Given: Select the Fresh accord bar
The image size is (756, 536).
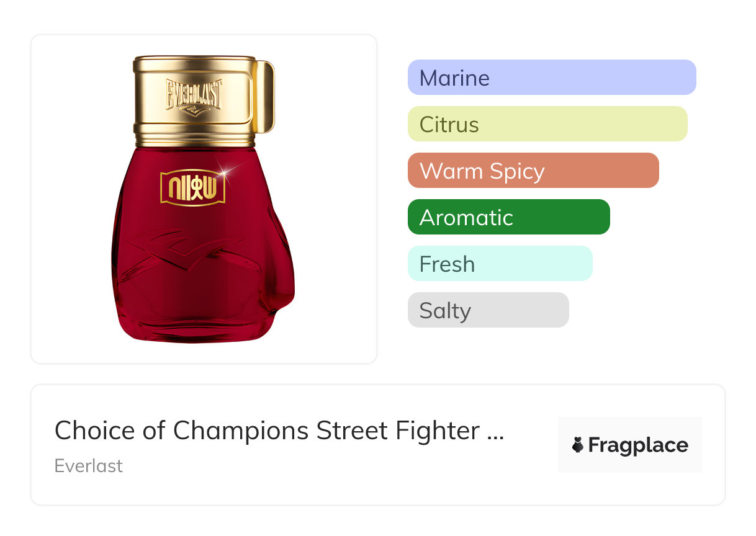Looking at the screenshot, I should [500, 264].
